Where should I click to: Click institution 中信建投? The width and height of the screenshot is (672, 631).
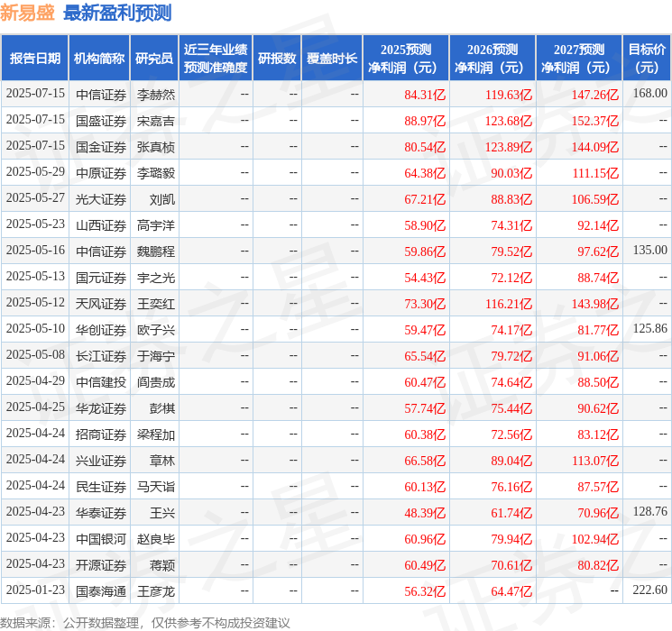click(101, 382)
